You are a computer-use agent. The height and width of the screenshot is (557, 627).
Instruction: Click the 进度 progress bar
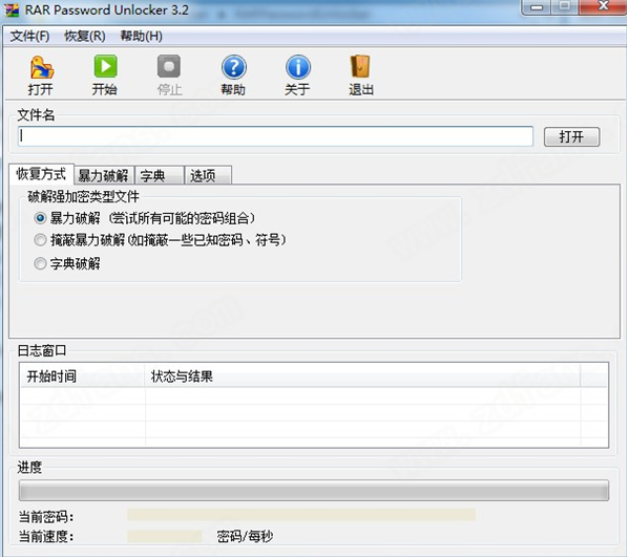(314, 490)
